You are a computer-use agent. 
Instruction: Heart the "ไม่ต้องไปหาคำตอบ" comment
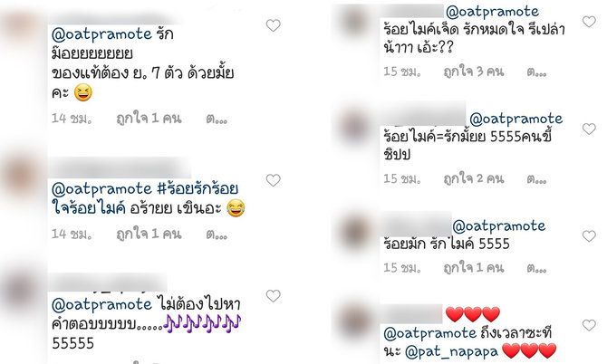pyautogui.click(x=273, y=296)
